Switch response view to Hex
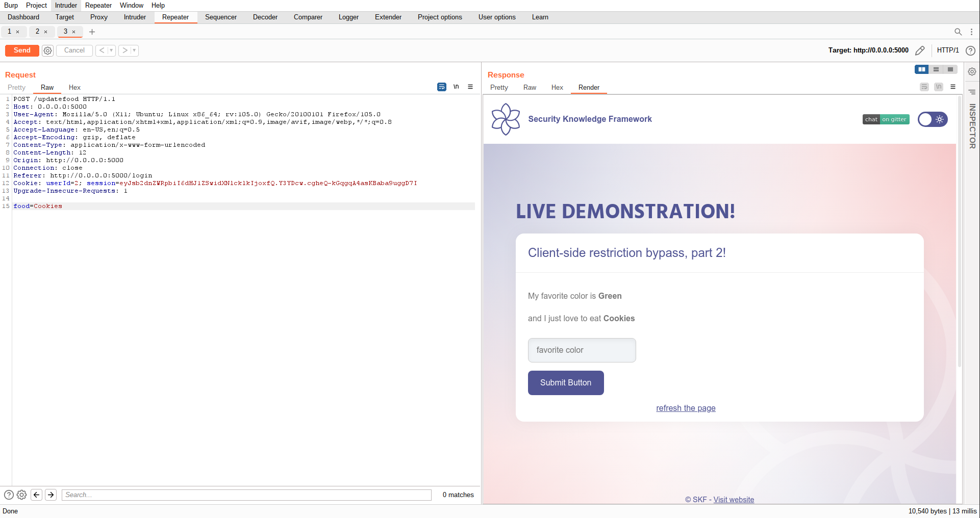Viewport: 980px width, 518px height. (557, 88)
